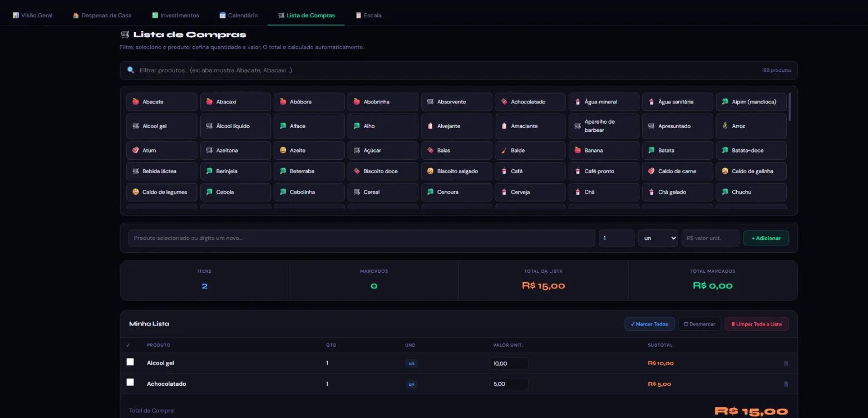Open the Investimentos tab
The width and height of the screenshot is (868, 418).
pos(175,15)
